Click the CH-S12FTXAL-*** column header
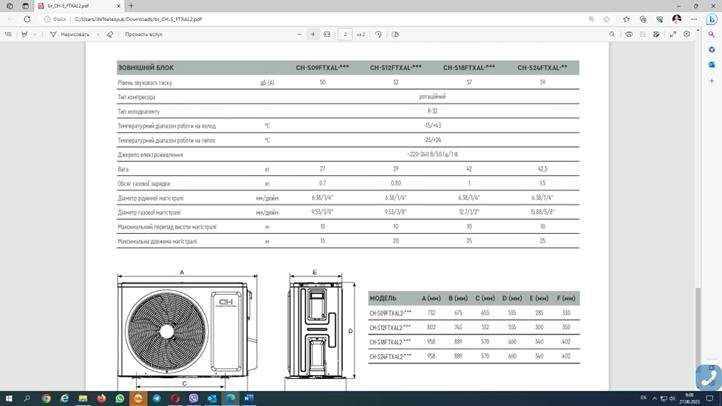Image resolution: width=722 pixels, height=406 pixels. [396, 68]
